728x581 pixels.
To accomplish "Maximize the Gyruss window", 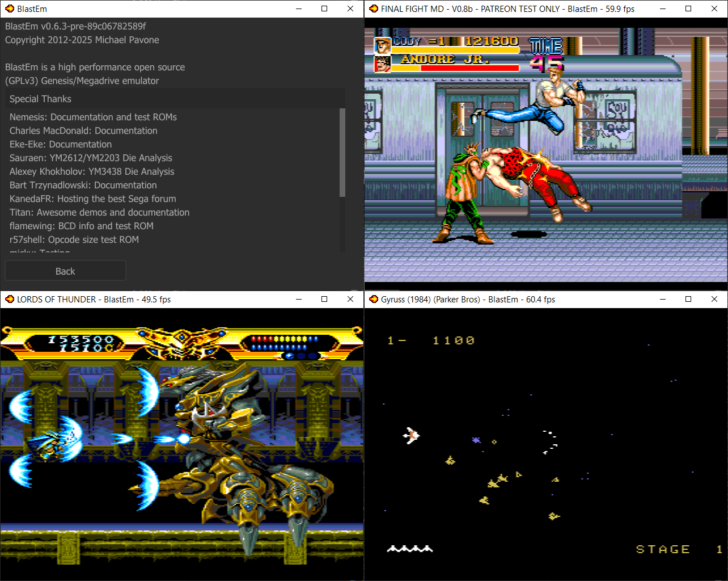I will click(688, 299).
